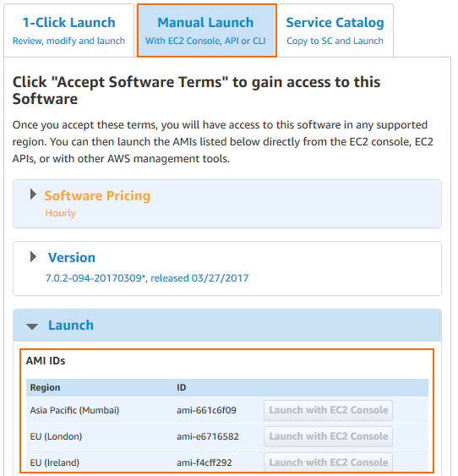Click the Version heading link
The height and width of the screenshot is (476, 458).
(72, 257)
